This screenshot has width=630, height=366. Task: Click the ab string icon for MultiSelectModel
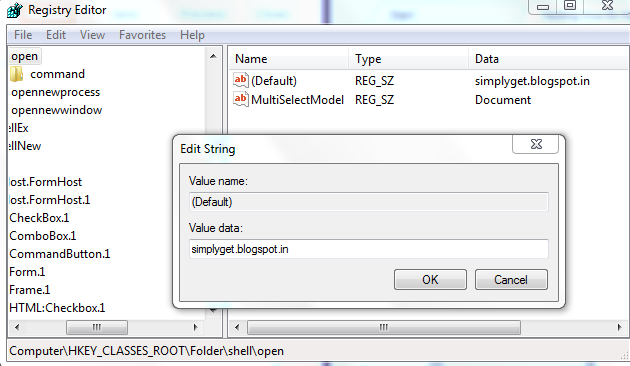240,99
